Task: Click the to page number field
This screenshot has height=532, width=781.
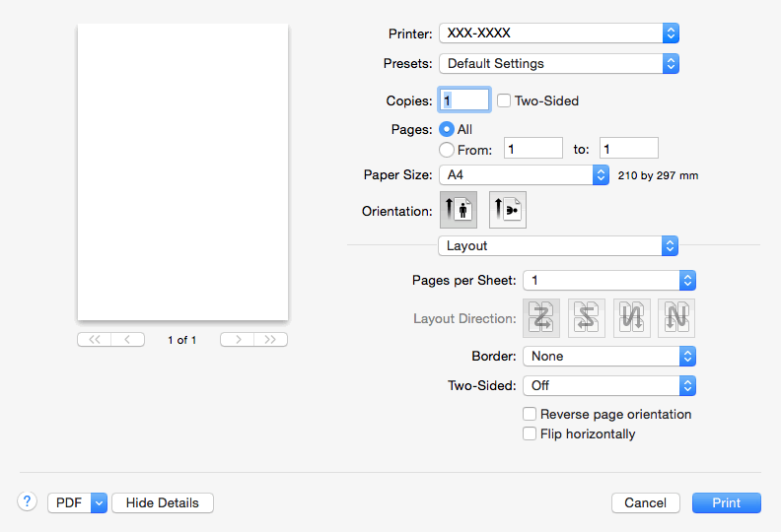Action: [x=628, y=149]
